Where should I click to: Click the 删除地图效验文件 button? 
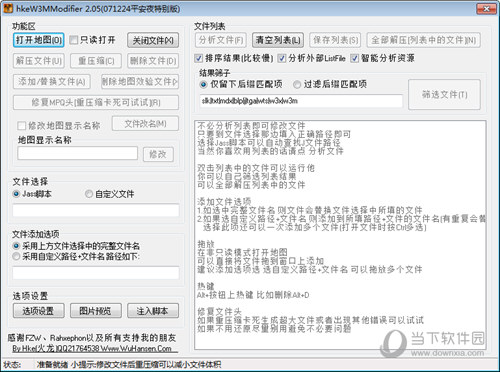click(140, 82)
